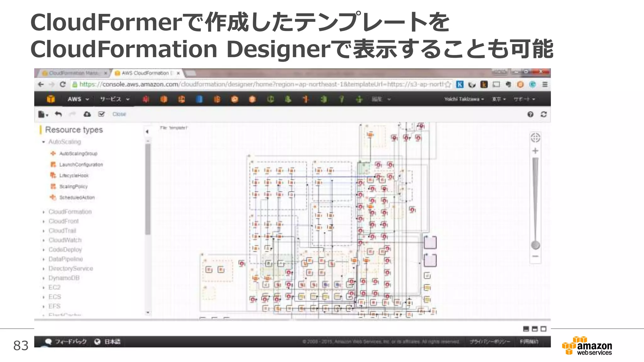644x362 pixels.
Task: Click the Close link in Designer toolbar
Action: [119, 114]
